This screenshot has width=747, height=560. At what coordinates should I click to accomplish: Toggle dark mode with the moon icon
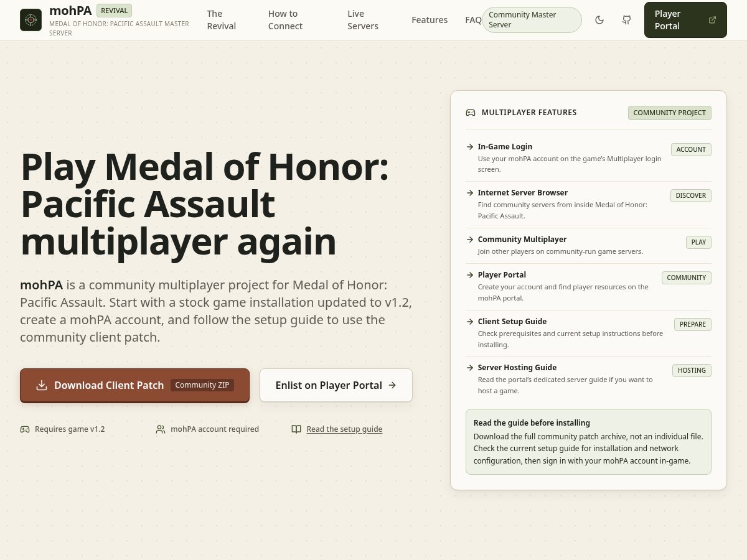pyautogui.click(x=599, y=20)
